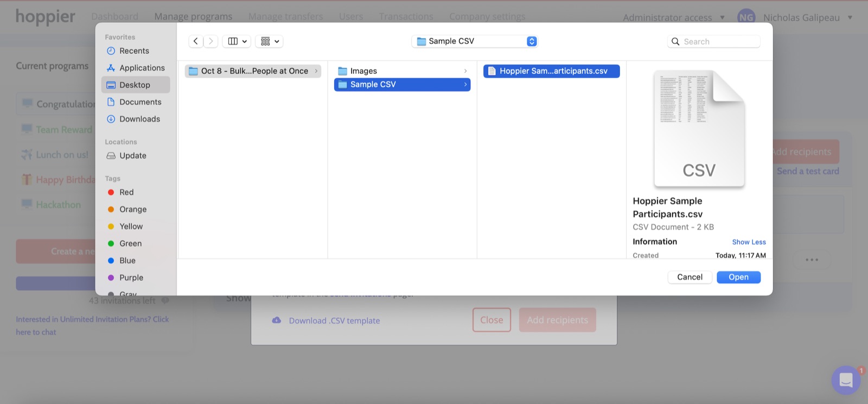Open the Dashboard tab in Hoppier
This screenshot has width=868, height=404.
click(x=114, y=17)
